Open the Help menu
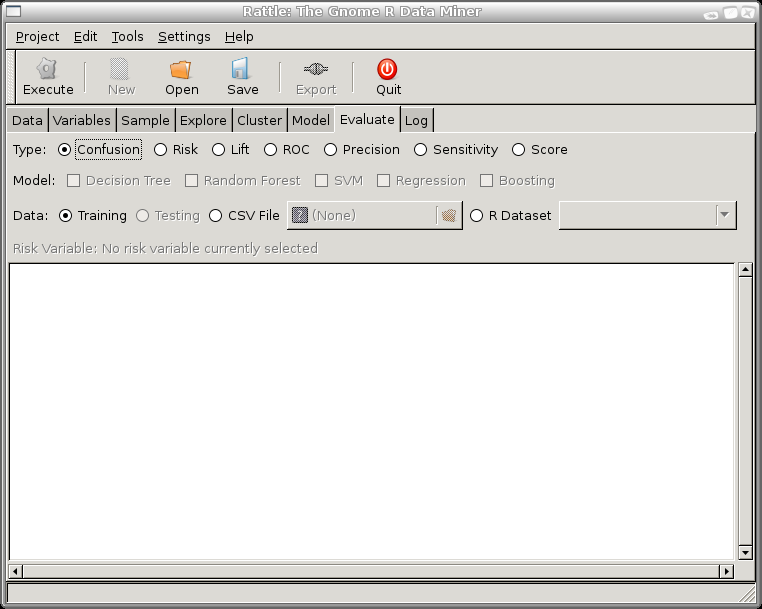Image resolution: width=762 pixels, height=609 pixels. (239, 36)
